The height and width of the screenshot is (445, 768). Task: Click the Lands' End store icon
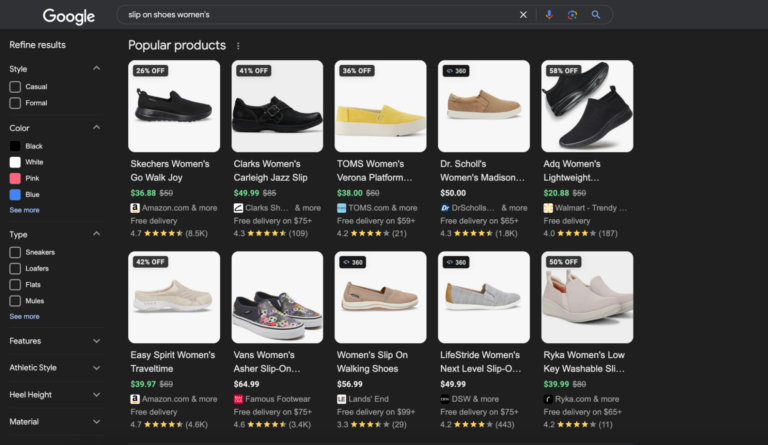(x=341, y=399)
